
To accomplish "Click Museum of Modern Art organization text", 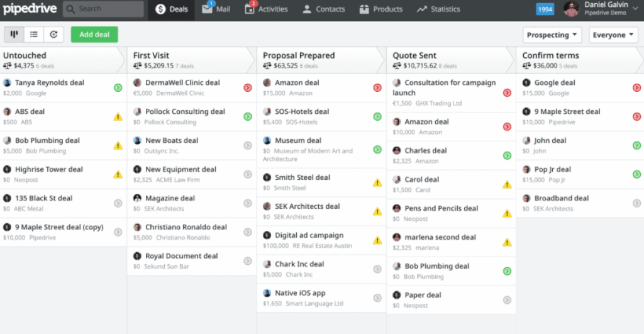I will click(308, 155).
